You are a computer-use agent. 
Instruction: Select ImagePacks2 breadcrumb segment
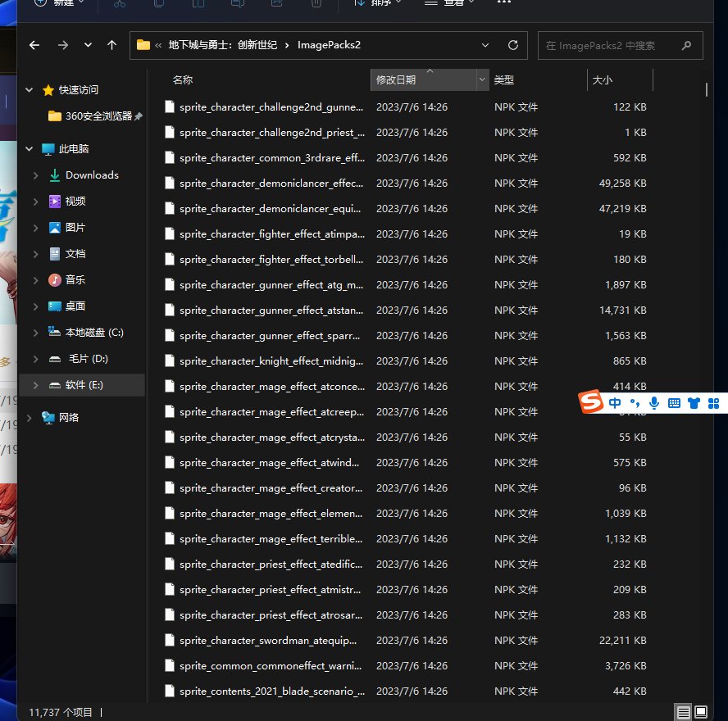(329, 45)
